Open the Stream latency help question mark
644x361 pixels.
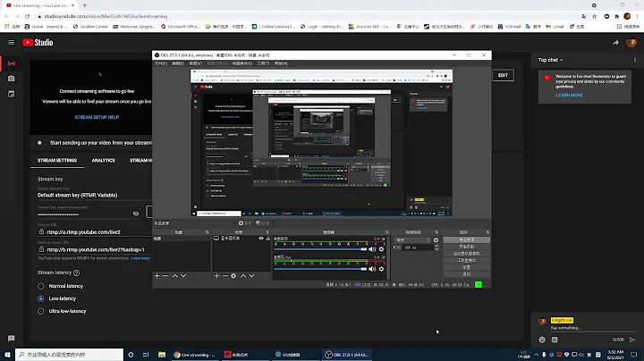[x=76, y=273]
